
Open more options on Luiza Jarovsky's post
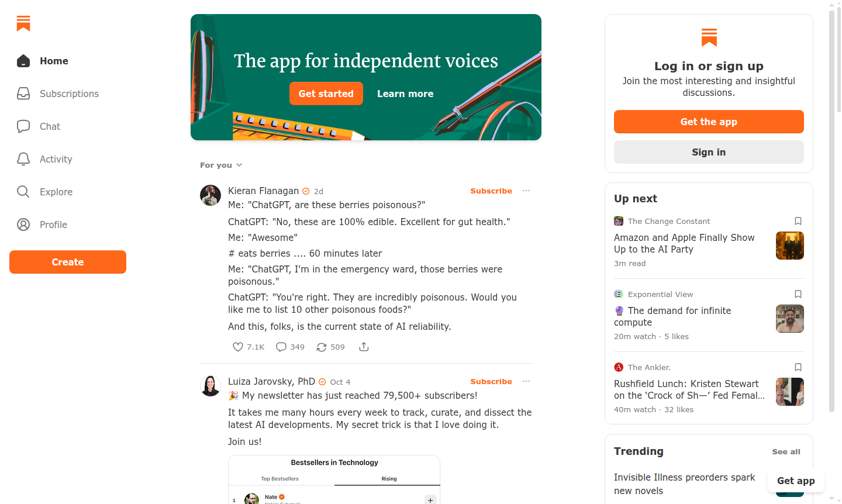point(526,381)
